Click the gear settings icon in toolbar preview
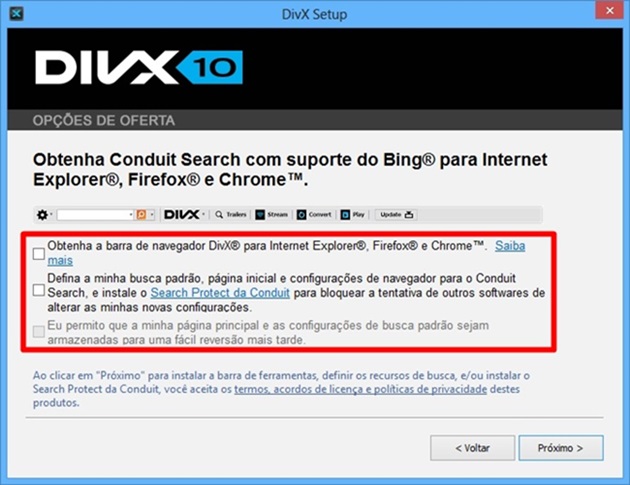The height and width of the screenshot is (485, 630). click(x=42, y=215)
